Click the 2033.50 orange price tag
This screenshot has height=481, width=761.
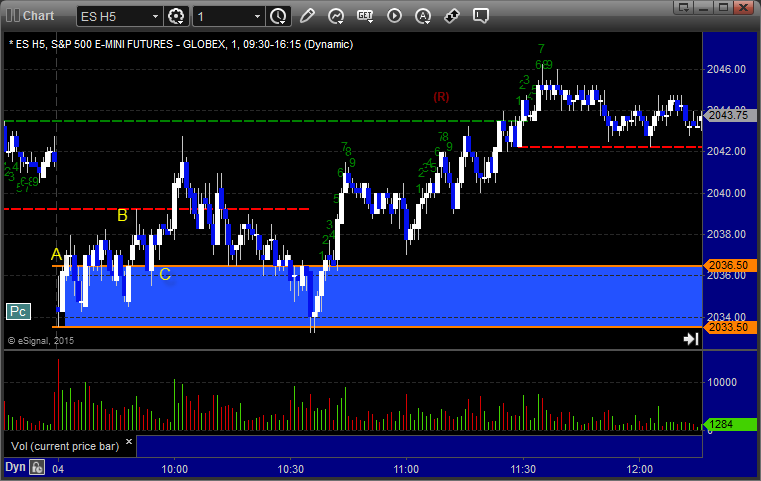tap(729, 327)
